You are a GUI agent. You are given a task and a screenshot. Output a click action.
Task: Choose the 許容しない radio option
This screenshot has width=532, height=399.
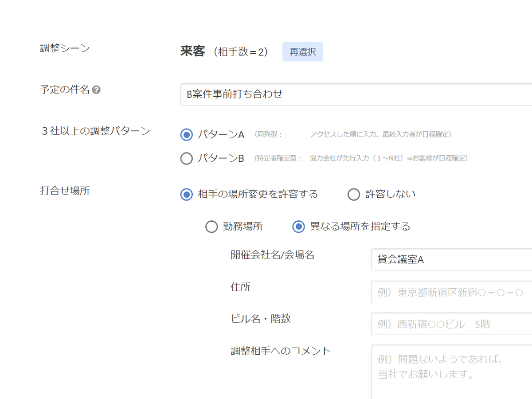[354, 194]
